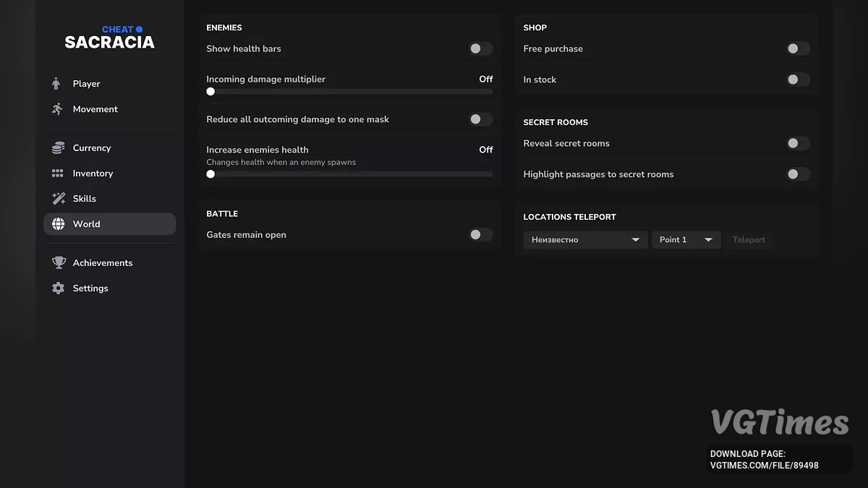Open the Неизвестно location dropdown
Image resolution: width=868 pixels, height=488 pixels.
click(584, 239)
